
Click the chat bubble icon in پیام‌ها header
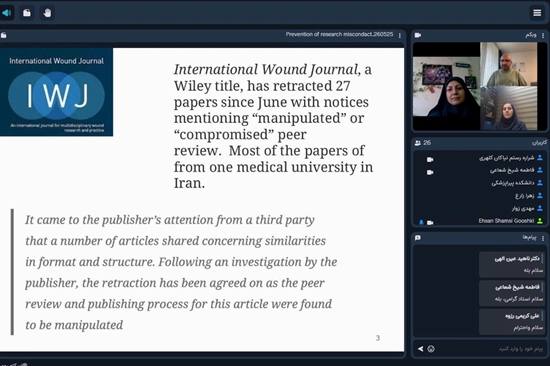click(x=418, y=238)
